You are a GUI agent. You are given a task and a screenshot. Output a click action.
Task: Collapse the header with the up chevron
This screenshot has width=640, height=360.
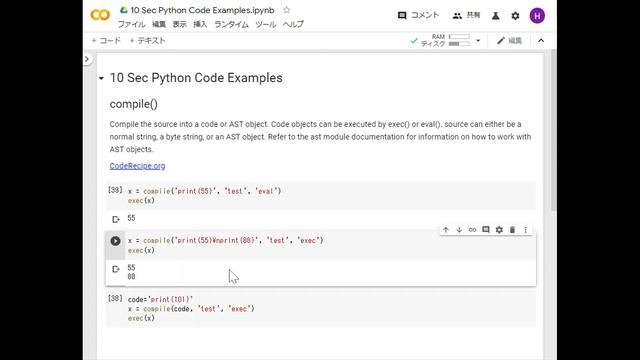541,40
